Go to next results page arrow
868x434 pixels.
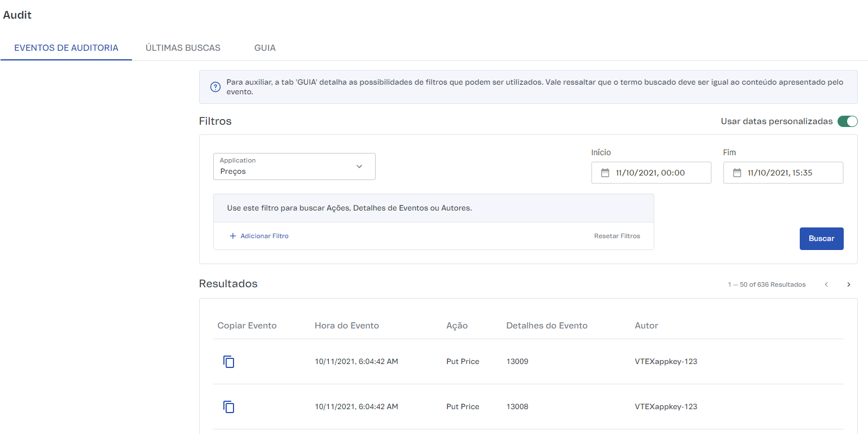pos(848,284)
